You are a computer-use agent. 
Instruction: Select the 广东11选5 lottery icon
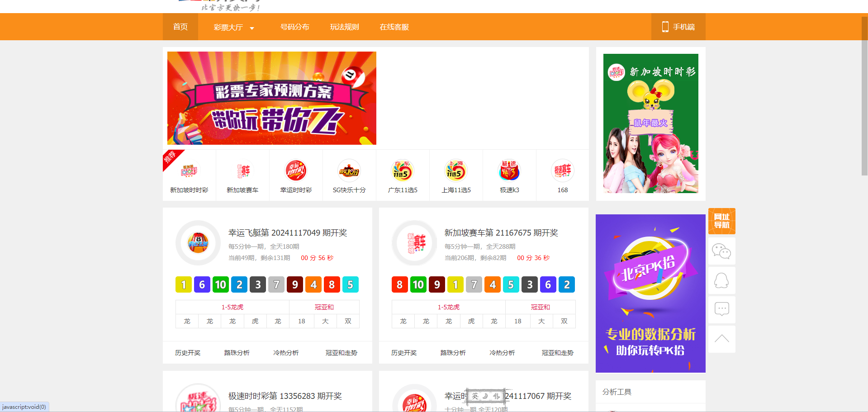[403, 172]
